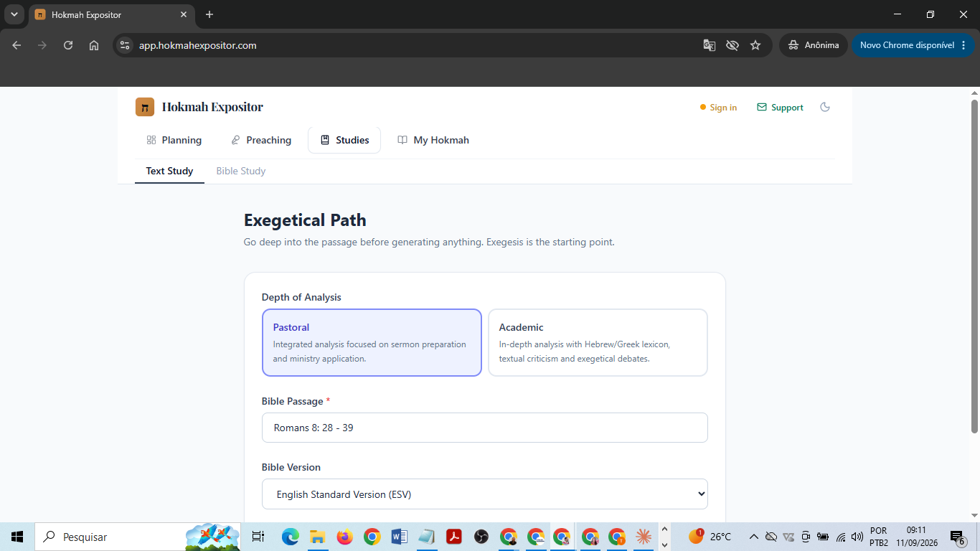This screenshot has height=551, width=980.
Task: Click the Hokmah Expositor logo icon
Action: coord(145,107)
